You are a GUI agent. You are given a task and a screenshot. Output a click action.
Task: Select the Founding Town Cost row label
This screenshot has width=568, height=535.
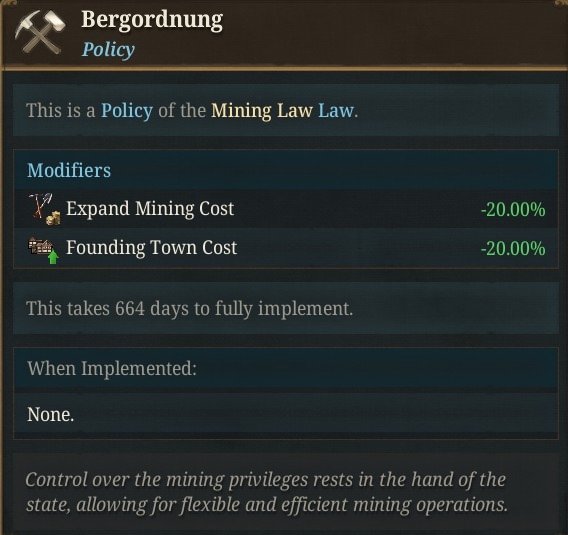(x=151, y=248)
